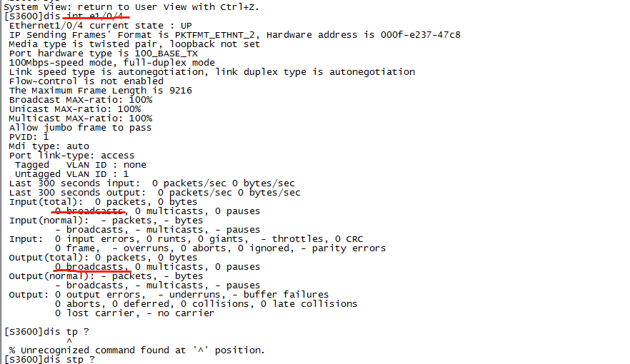Click the 'Untagged VLAN ID : 1' line
The width and height of the screenshot is (630, 364).
[x=71, y=174]
